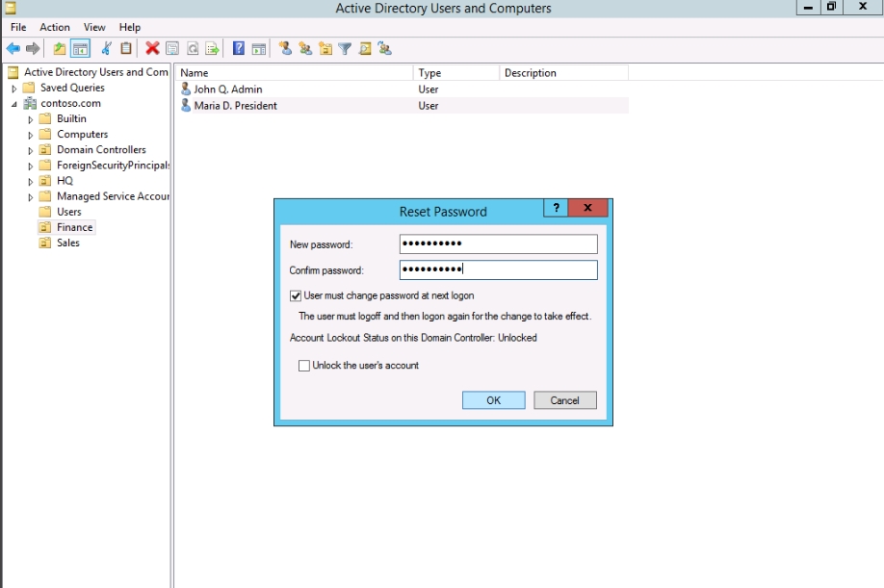Click the Export list toolbar icon
This screenshot has width=884, height=588.
tap(212, 48)
